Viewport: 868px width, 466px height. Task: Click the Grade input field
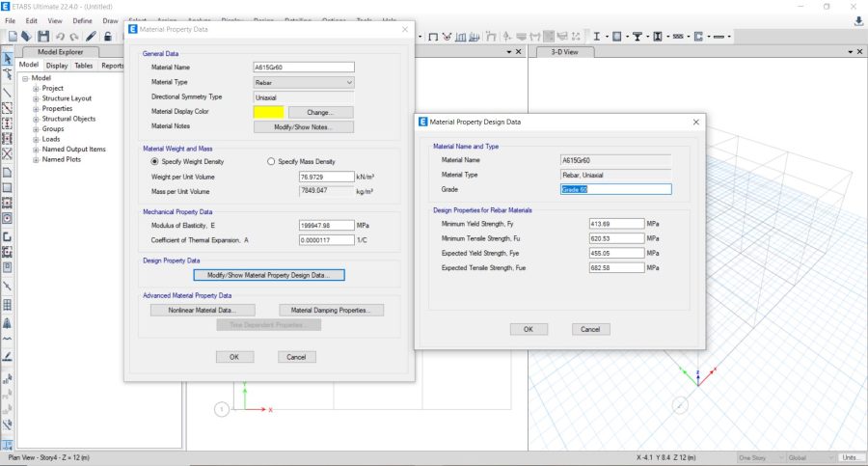click(615, 189)
